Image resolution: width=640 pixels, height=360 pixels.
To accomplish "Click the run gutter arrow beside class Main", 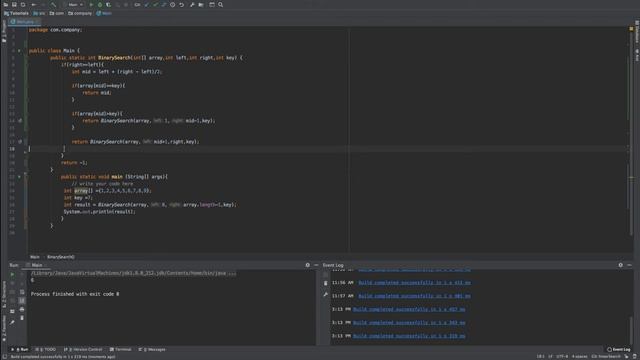I will [19, 51].
